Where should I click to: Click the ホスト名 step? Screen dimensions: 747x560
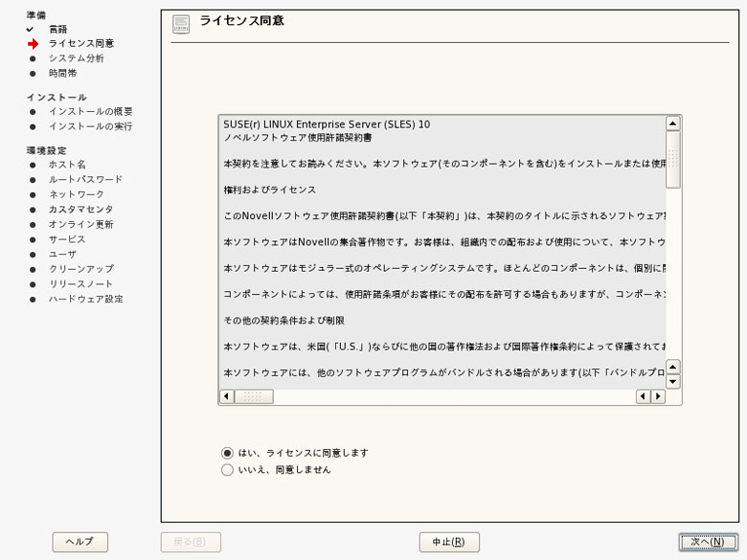click(67, 165)
